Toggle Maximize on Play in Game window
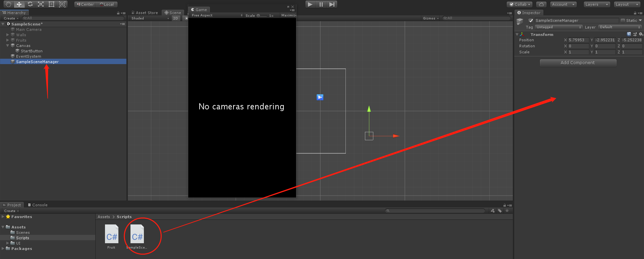This screenshot has height=259, width=644. (x=288, y=15)
